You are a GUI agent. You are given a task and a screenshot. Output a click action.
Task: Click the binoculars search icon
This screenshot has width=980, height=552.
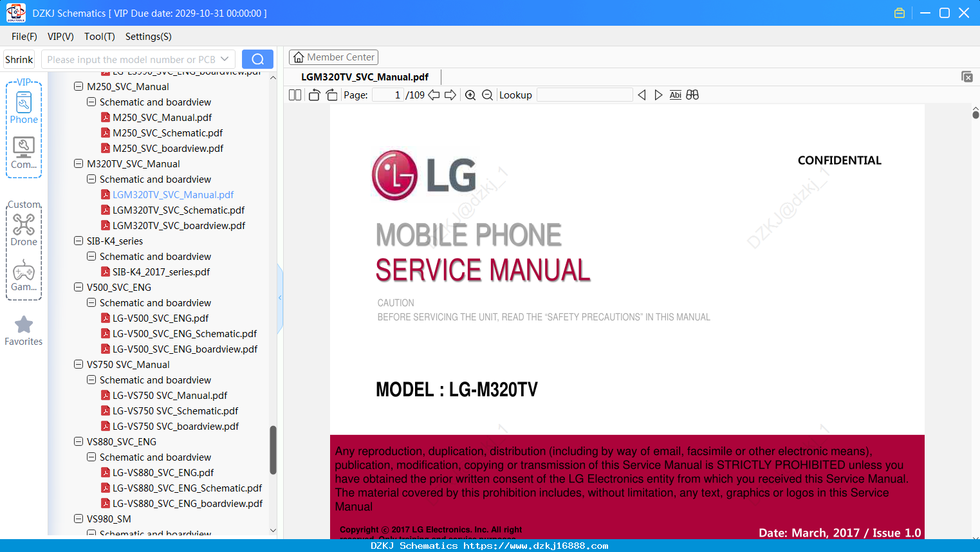click(x=692, y=95)
